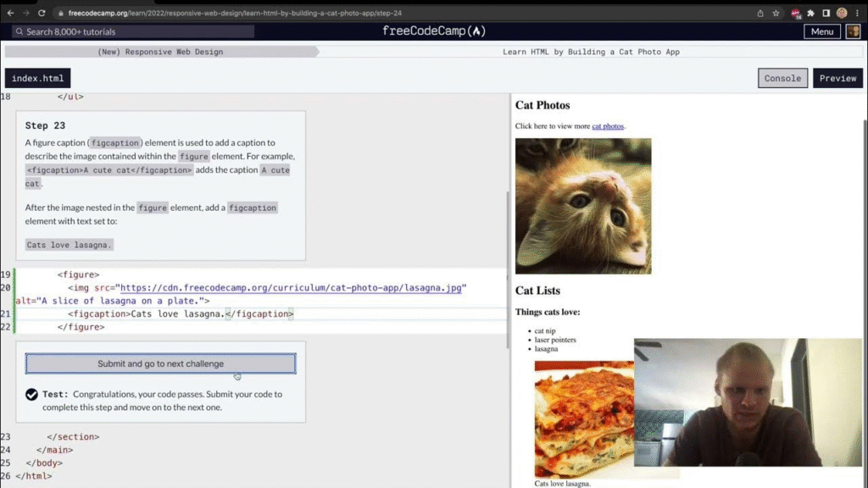Reload the page with the refresh icon

42,14
